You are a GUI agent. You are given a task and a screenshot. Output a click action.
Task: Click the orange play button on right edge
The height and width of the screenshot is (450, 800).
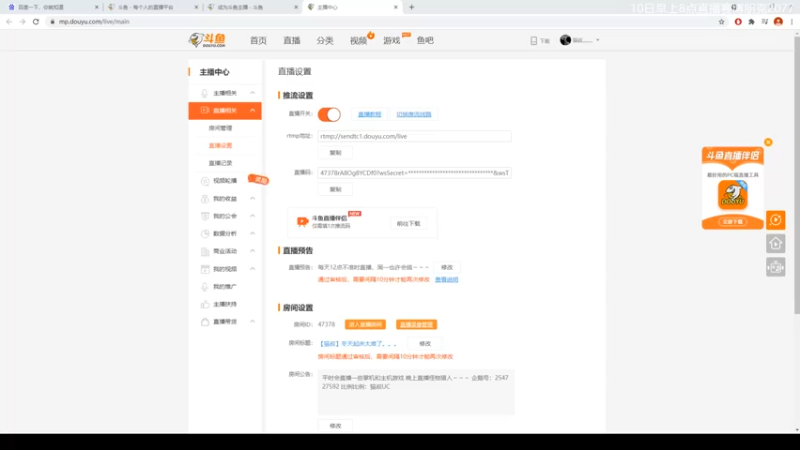[776, 220]
